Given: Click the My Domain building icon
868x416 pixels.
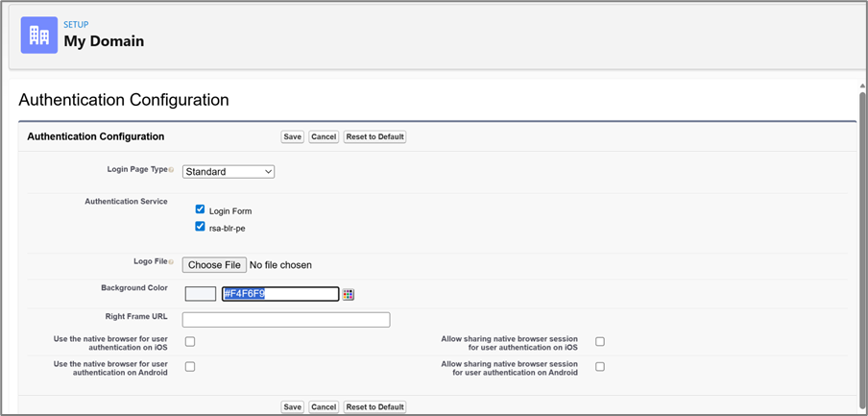Looking at the screenshot, I should [39, 35].
